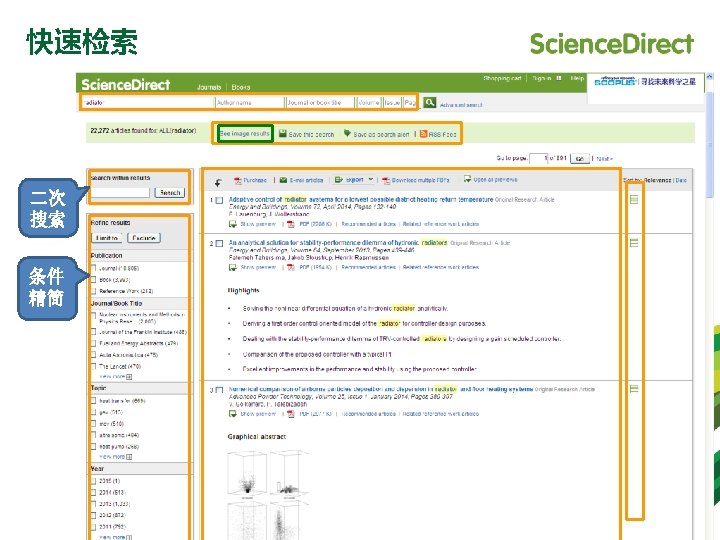The image size is (720, 540).
Task: Click Sign in in the header
Action: pos(542,78)
